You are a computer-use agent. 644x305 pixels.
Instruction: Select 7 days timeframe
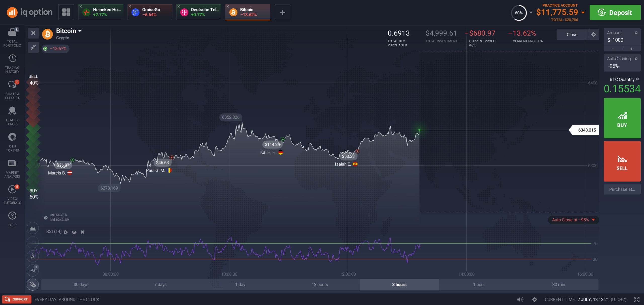pos(160,285)
